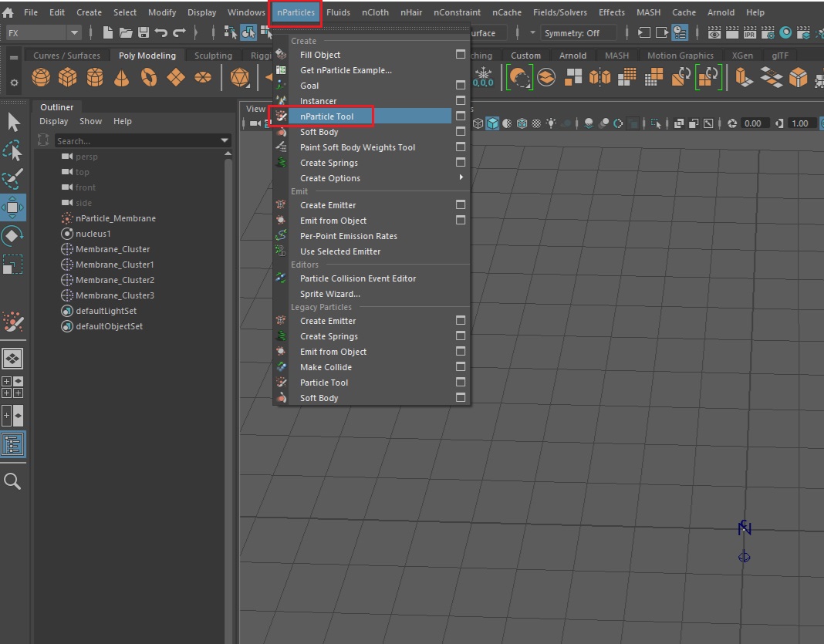The width and height of the screenshot is (824, 644).
Task: Open the shelf tab list menu icon
Action: (14, 58)
